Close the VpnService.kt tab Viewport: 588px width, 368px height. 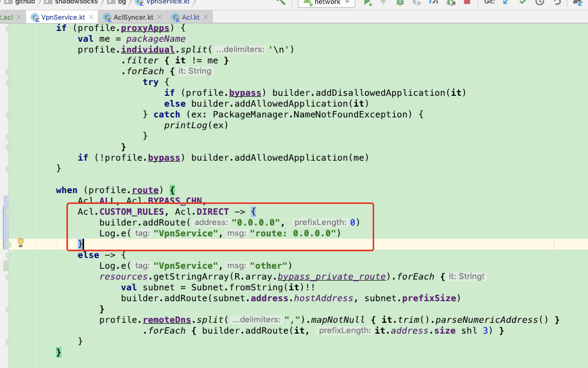click(x=91, y=17)
